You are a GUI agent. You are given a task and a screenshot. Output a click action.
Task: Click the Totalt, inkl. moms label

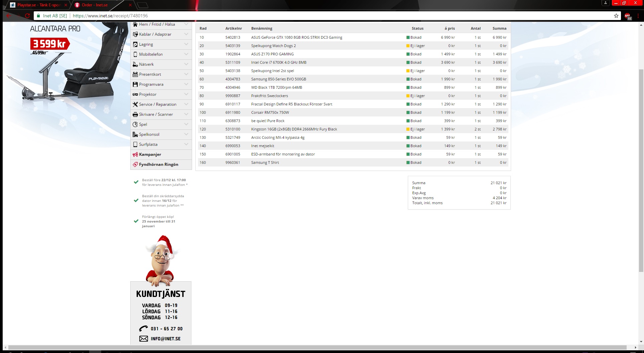tap(427, 203)
